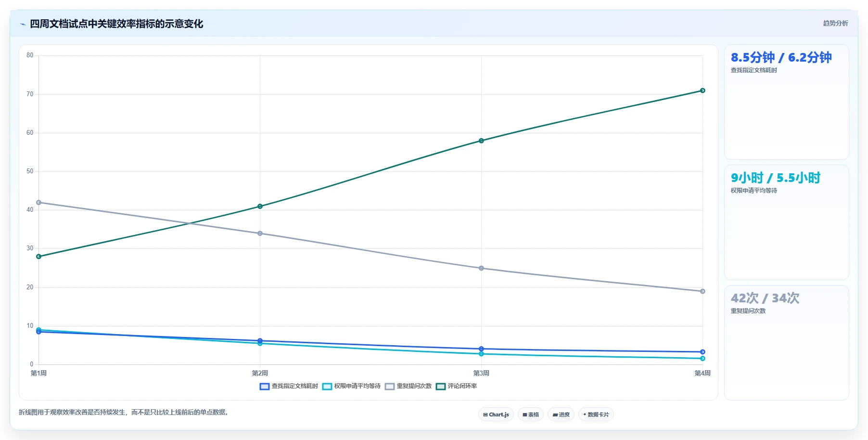Click the 进度 chip
Screen dimensions: 868x440
pyautogui.click(x=561, y=414)
